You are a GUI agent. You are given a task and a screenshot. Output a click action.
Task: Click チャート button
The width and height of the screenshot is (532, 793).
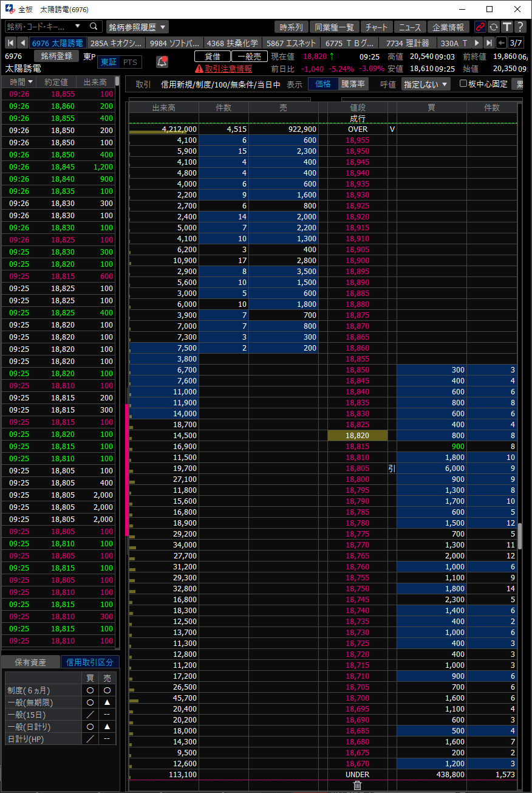[x=377, y=27]
